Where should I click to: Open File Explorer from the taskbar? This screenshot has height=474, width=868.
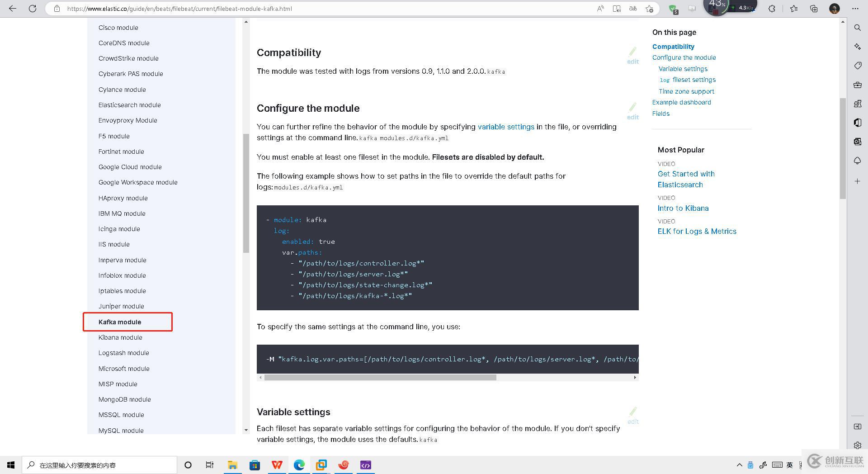click(232, 465)
